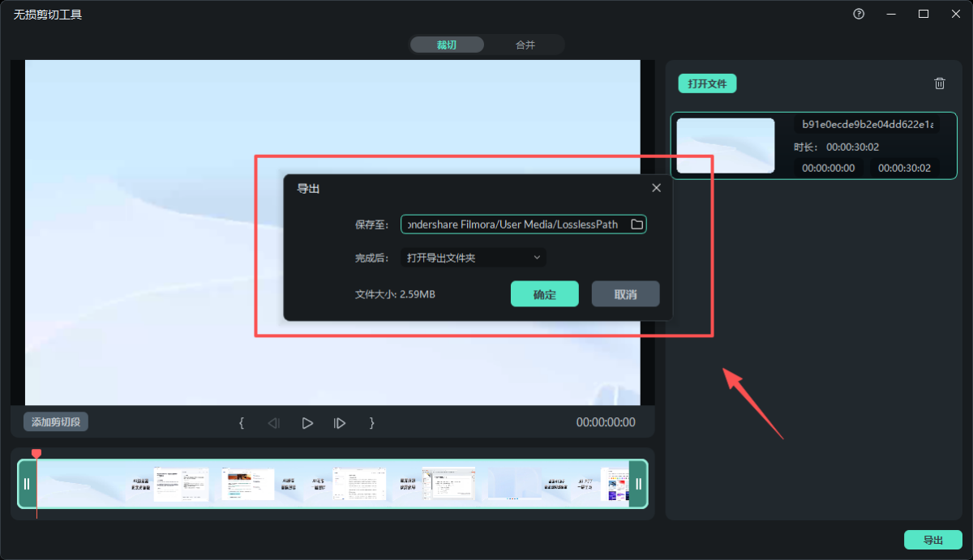Screen dimensions: 973x560
Task: Set mark-in point with left brace icon
Action: pos(242,423)
